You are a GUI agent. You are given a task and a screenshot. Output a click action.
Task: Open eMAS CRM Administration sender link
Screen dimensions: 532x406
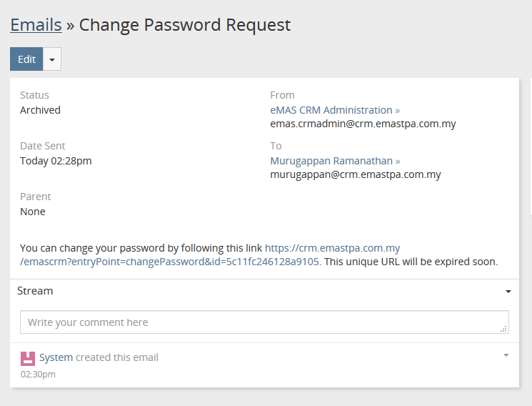click(x=331, y=110)
